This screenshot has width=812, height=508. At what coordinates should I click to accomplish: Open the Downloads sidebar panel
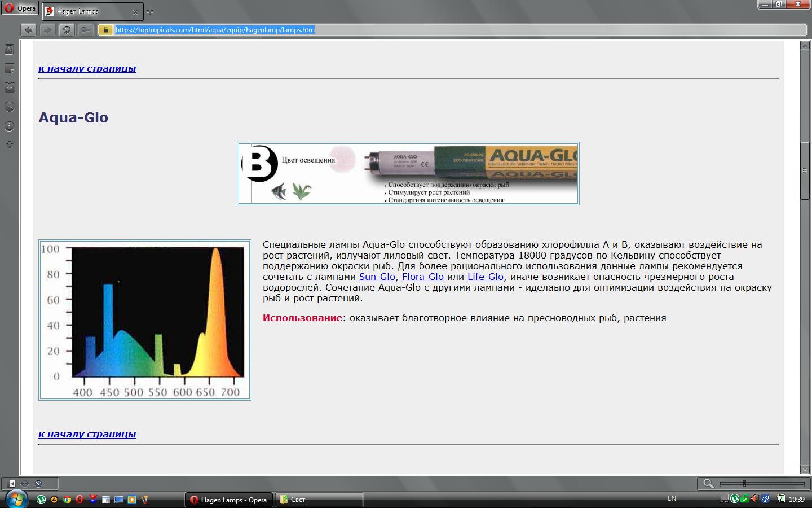click(x=9, y=87)
